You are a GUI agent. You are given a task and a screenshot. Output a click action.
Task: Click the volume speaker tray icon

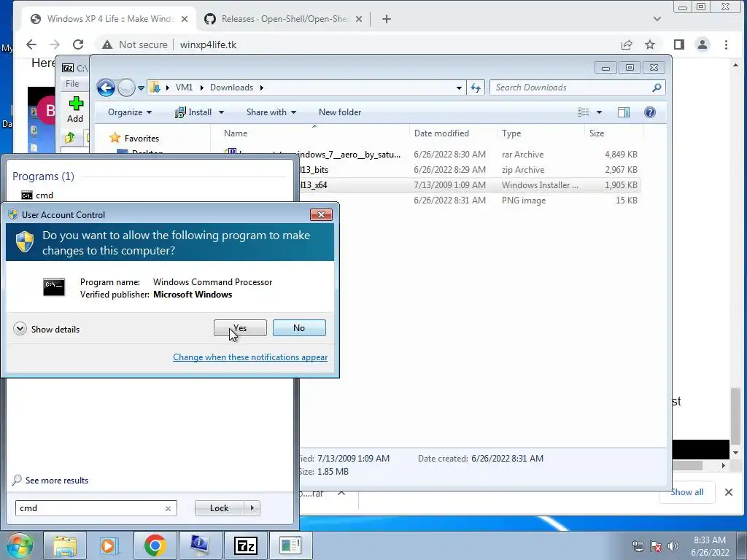tap(673, 546)
